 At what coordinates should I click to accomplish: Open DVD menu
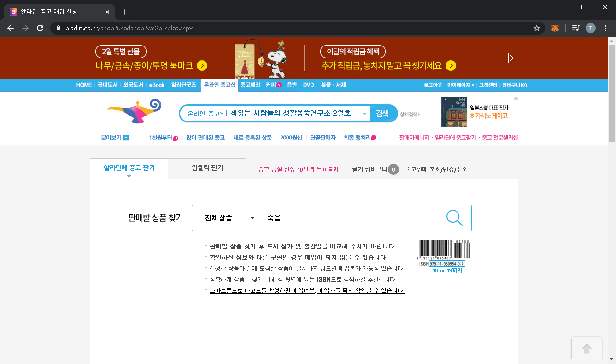[x=308, y=85]
